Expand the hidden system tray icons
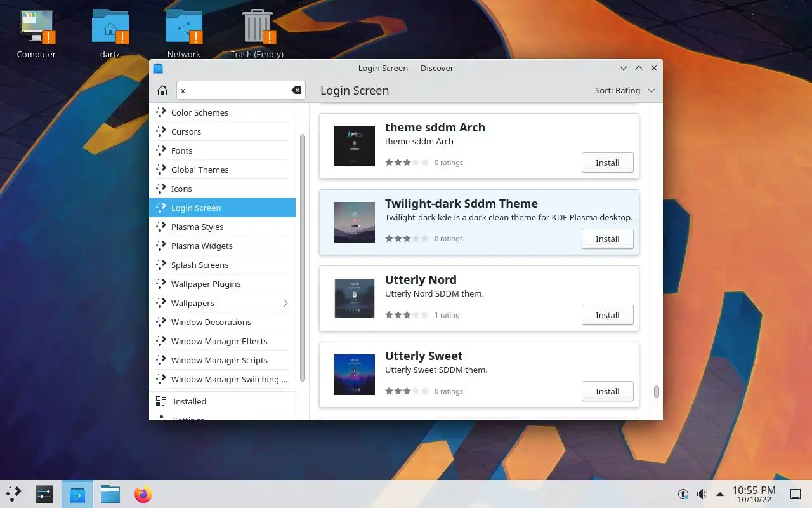812x508 pixels. pyautogui.click(x=720, y=494)
